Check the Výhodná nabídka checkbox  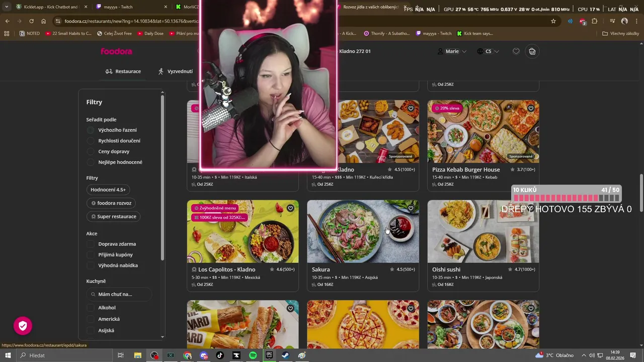[91, 265]
